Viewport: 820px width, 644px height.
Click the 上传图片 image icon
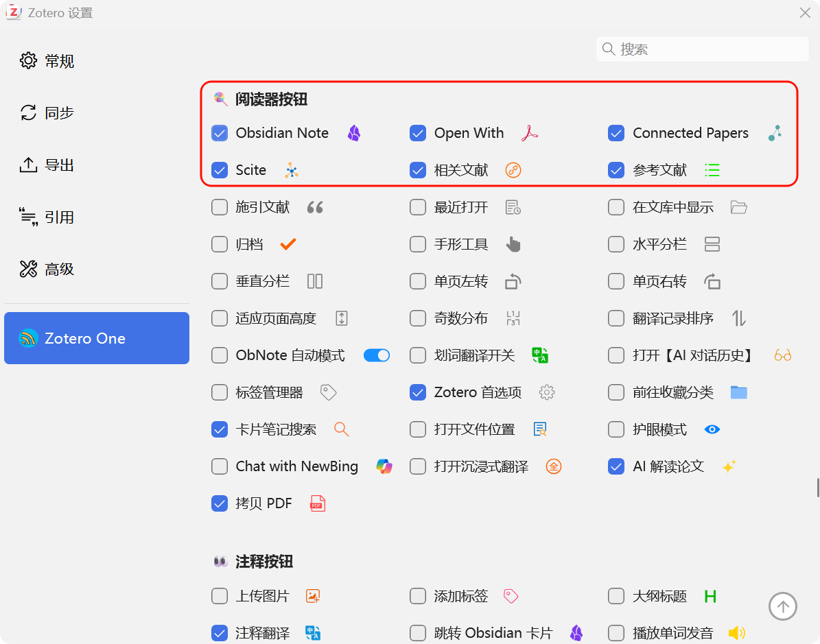click(x=313, y=596)
